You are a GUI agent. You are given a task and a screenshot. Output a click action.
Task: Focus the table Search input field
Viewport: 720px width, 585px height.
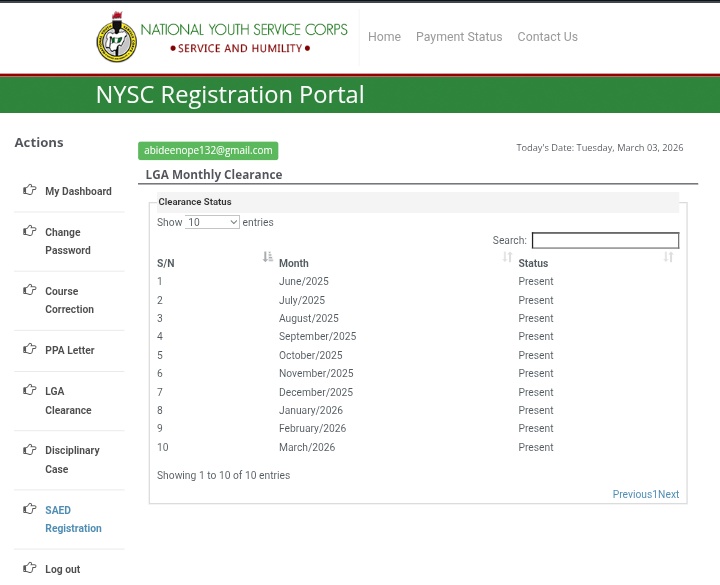(x=605, y=240)
